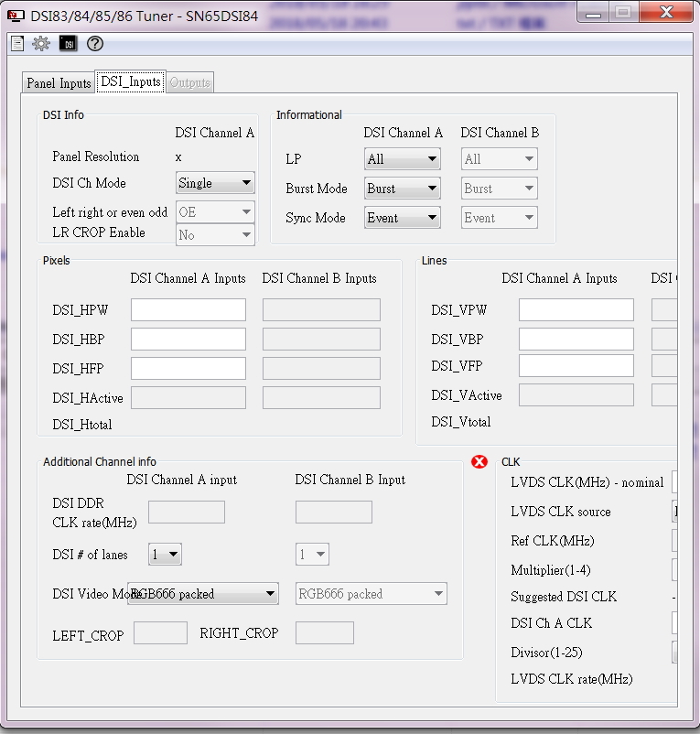Click LVDS CLK(MHz) - nominal label
This screenshot has width=700, height=734.
point(587,482)
